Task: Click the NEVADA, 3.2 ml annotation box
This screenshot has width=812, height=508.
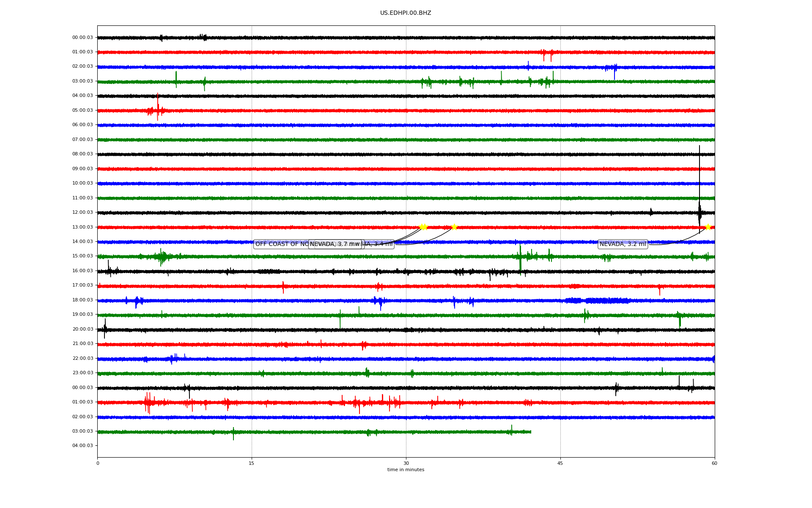Action: pos(623,244)
